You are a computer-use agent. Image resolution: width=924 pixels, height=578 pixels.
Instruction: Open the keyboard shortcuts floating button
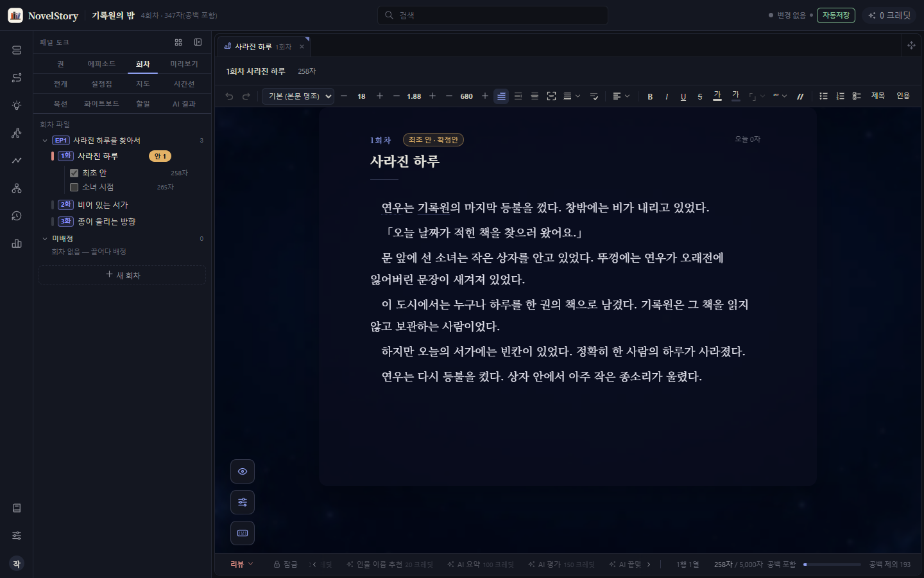point(243,533)
